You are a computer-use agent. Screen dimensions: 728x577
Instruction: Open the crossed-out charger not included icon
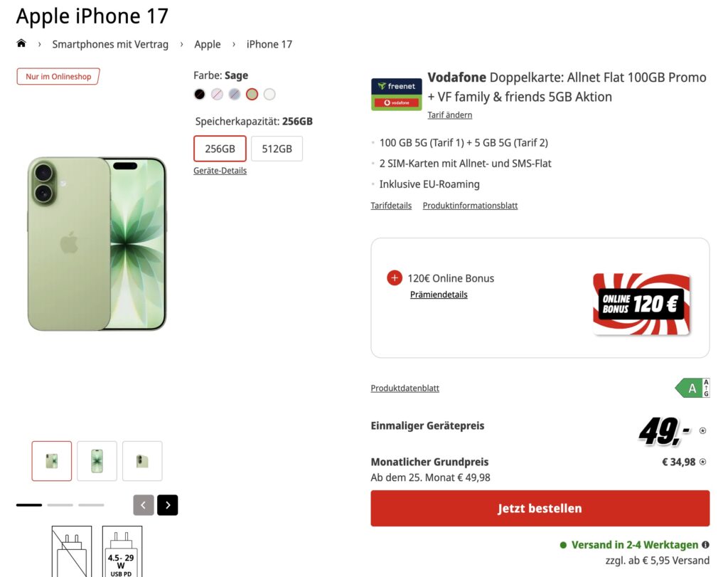tap(72, 551)
